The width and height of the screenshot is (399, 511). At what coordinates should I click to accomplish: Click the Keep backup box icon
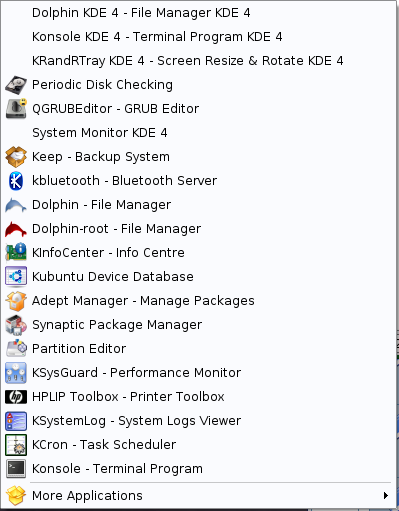[16, 157]
